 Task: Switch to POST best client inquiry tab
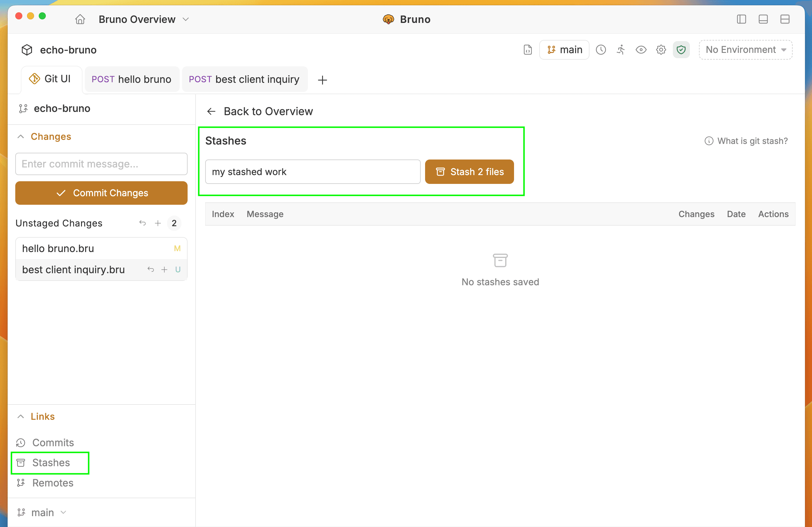[x=244, y=79]
